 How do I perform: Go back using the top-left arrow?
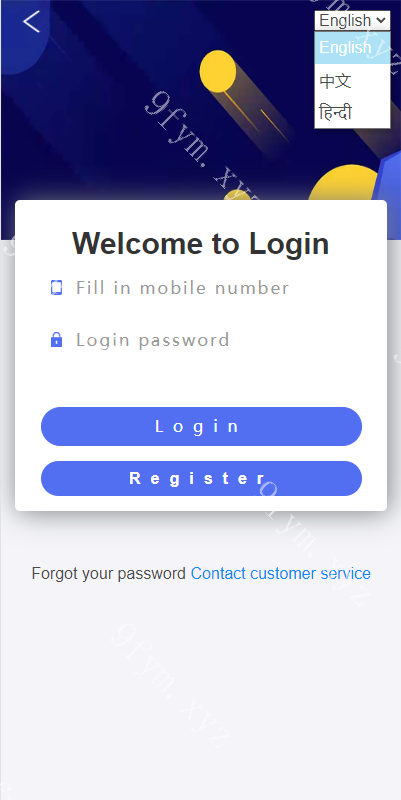point(31,21)
